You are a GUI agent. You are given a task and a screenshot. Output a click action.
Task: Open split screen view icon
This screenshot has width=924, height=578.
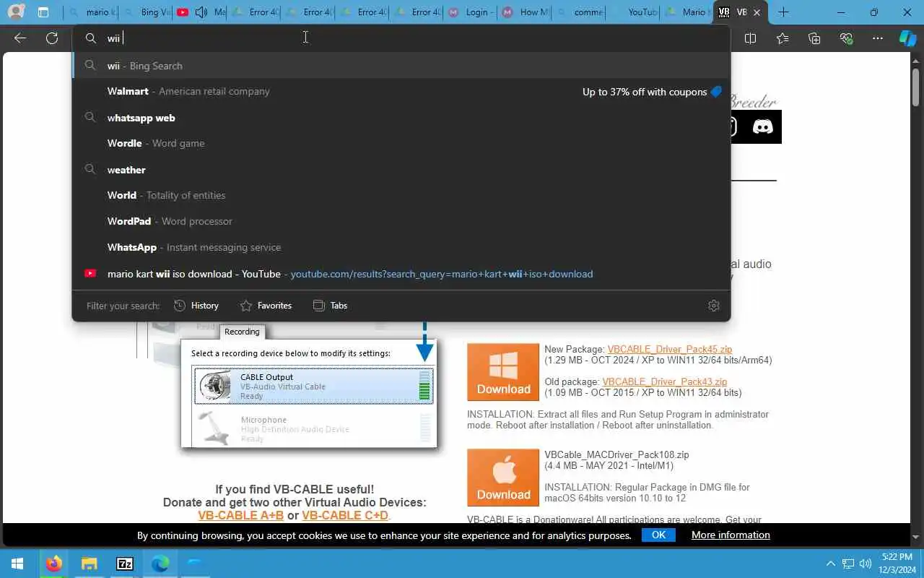(x=750, y=38)
